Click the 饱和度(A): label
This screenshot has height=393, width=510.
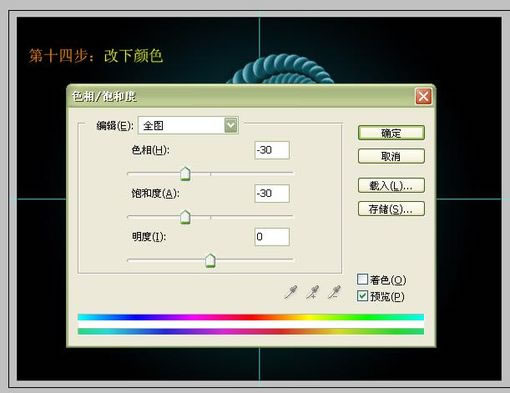pyautogui.click(x=155, y=193)
